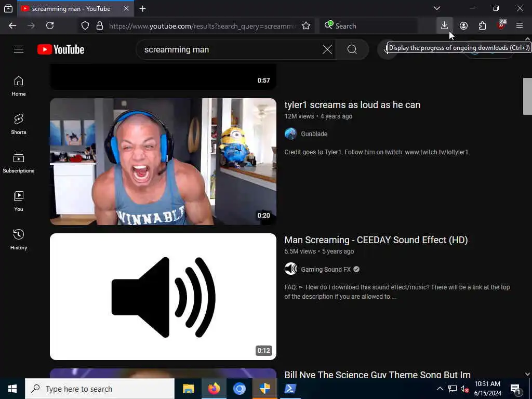Image resolution: width=532 pixels, height=399 pixels.
Task: Open Shorts in the YouTube sidebar
Action: point(19,125)
